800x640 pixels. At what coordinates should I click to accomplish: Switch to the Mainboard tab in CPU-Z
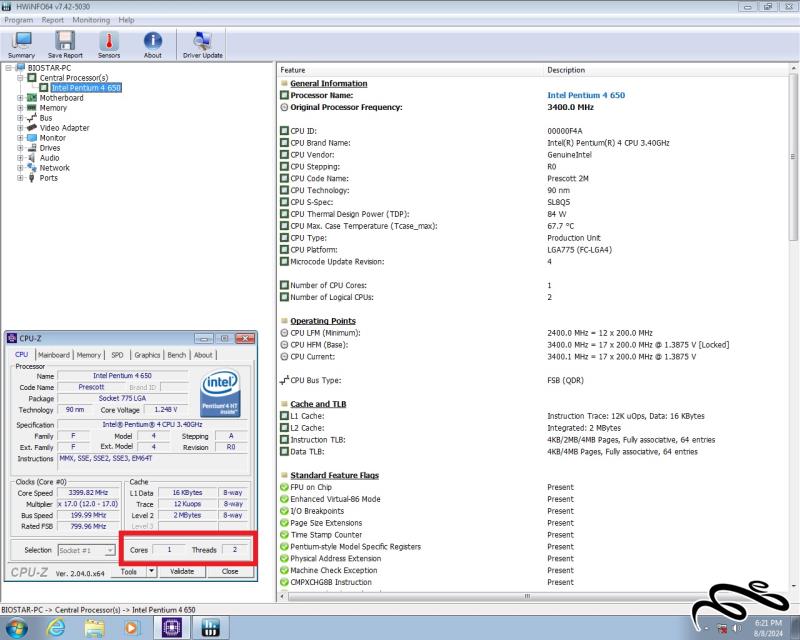54,355
